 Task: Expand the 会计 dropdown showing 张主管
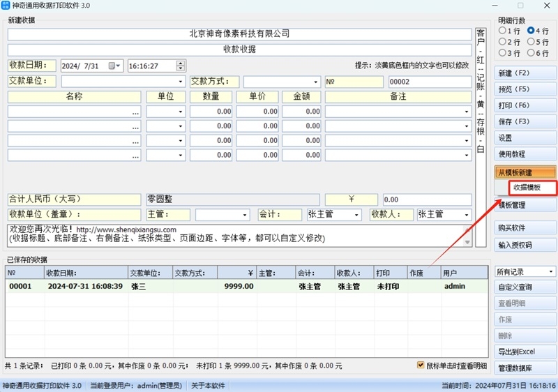point(356,215)
